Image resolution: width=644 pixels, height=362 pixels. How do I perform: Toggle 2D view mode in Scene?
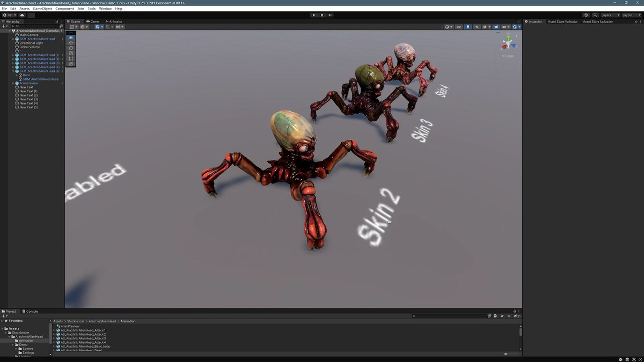[x=459, y=27]
